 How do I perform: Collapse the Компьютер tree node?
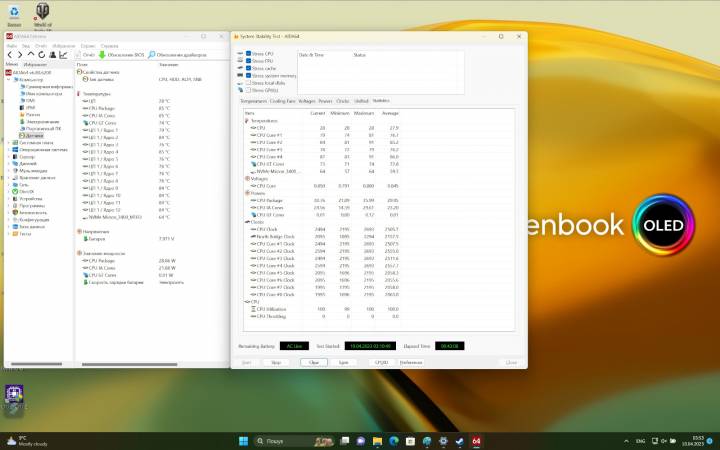(x=8, y=79)
